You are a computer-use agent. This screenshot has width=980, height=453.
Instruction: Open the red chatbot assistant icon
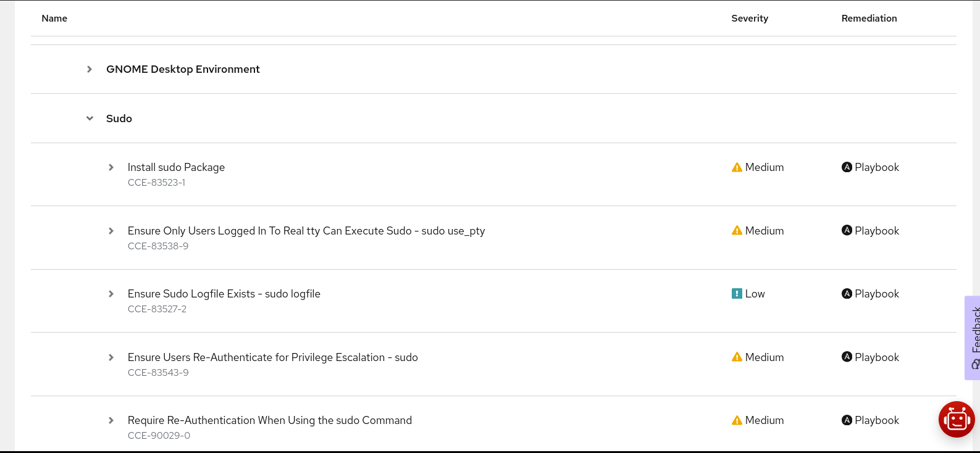tap(956, 419)
